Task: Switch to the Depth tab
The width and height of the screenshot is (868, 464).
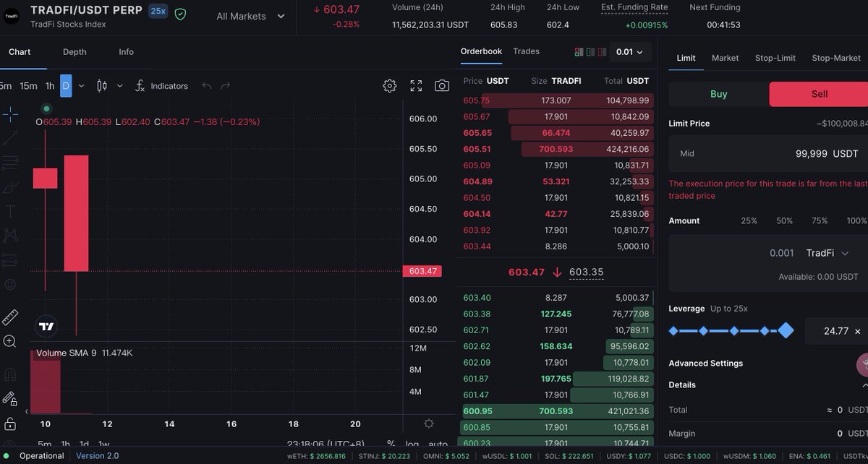Action: [75, 52]
